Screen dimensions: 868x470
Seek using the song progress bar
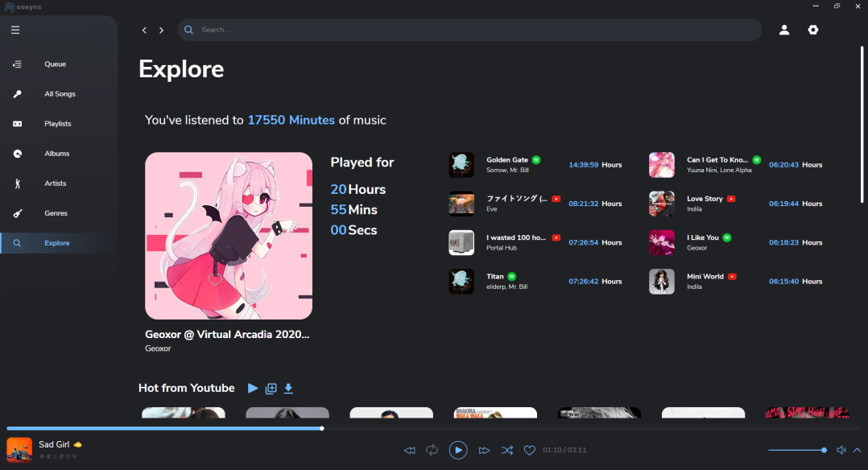point(434,428)
